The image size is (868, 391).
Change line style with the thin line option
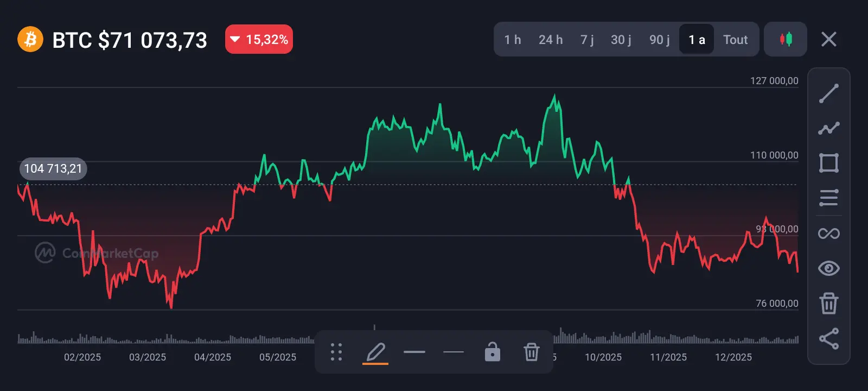[454, 352]
